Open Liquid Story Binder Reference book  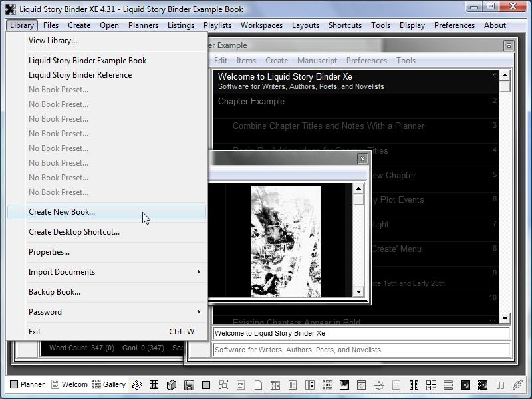coord(80,75)
